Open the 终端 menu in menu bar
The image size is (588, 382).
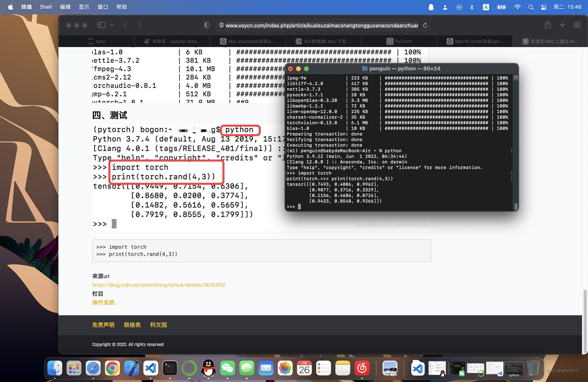(26, 7)
